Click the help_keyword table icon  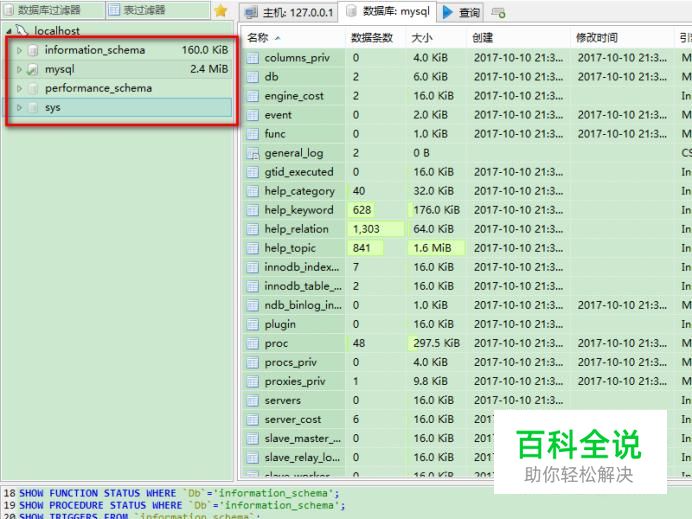click(253, 210)
